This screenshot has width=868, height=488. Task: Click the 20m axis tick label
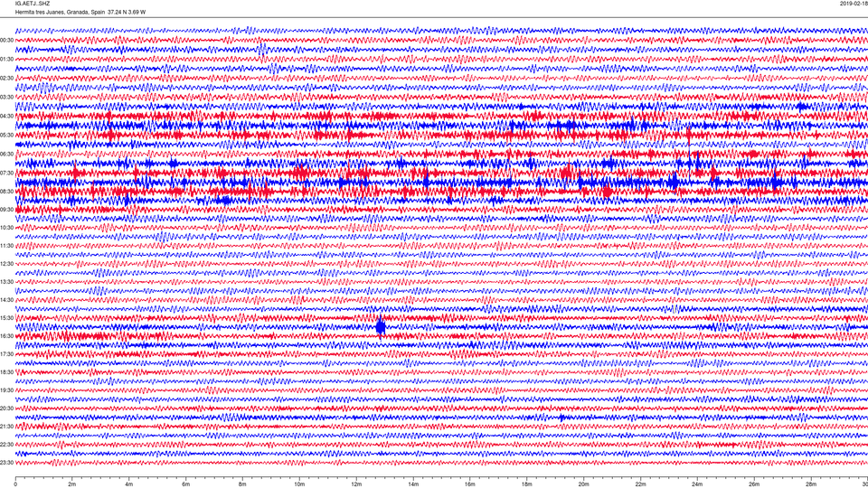pyautogui.click(x=583, y=484)
